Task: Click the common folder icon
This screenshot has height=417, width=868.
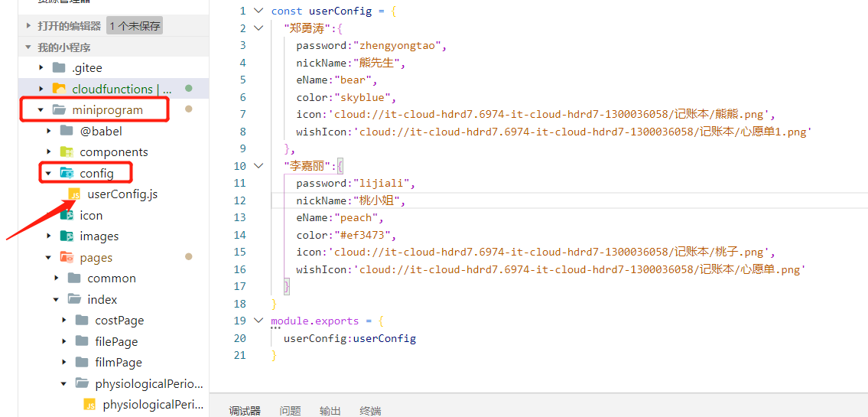Action: point(73,278)
